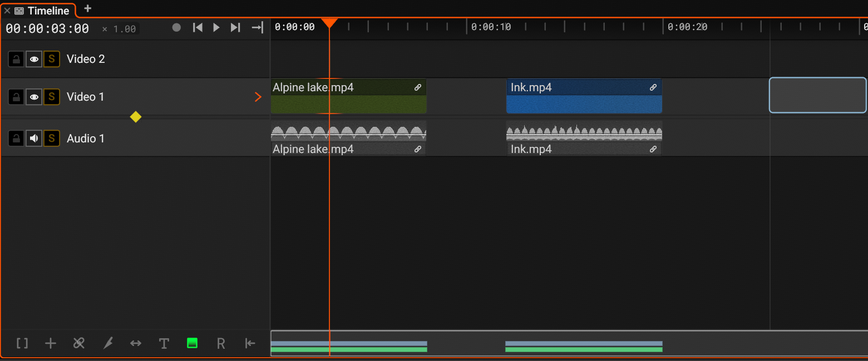This screenshot has width=868, height=361.
Task: Select Ink.mp4 video clip
Action: click(584, 96)
